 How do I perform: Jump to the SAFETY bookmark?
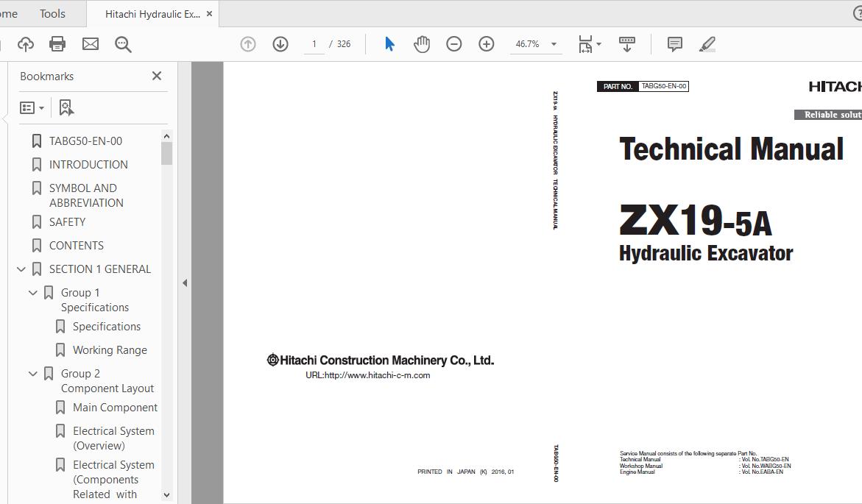(x=67, y=222)
